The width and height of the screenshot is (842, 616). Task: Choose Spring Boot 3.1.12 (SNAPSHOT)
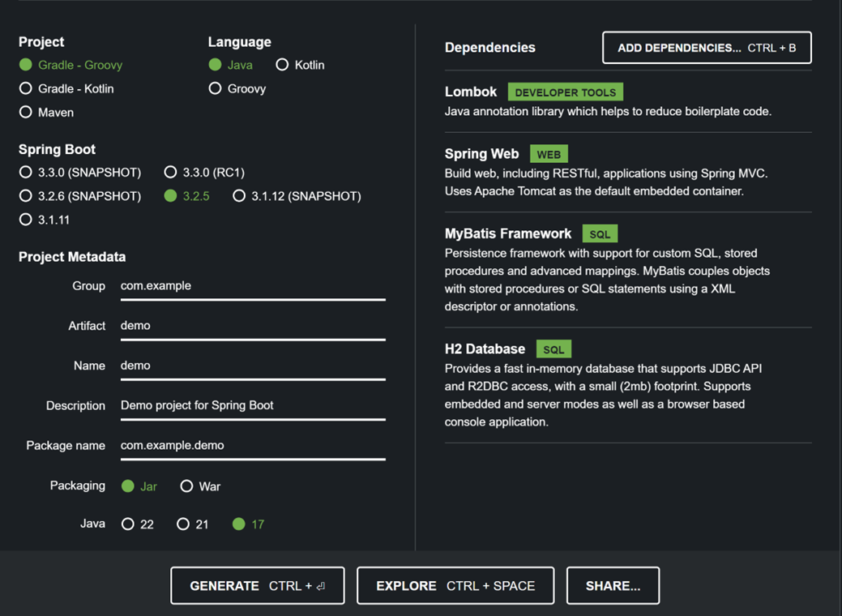click(297, 196)
